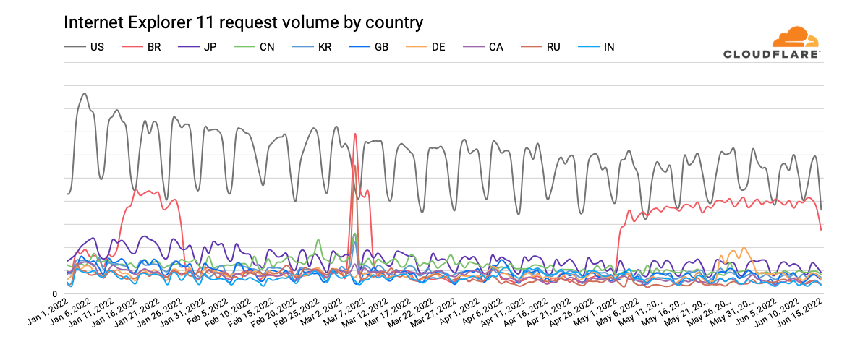868x347 pixels.
Task: Click the Feb 10, 2022 axis label
Action: [229, 313]
